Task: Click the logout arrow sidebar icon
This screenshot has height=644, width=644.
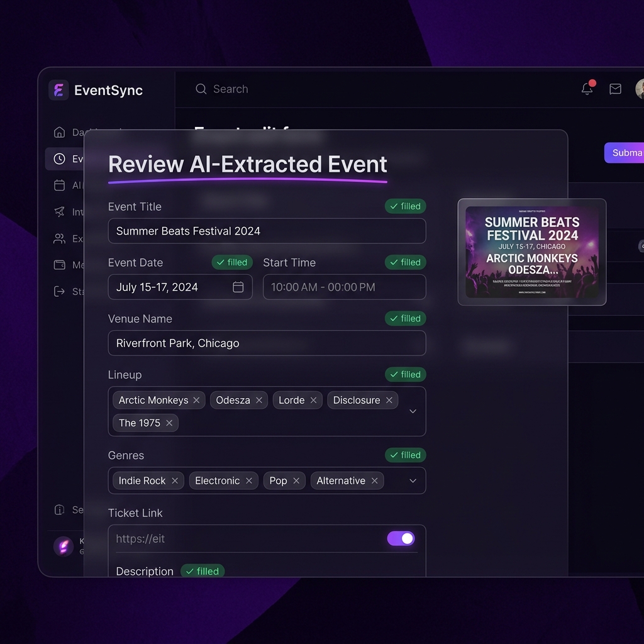Action: click(x=60, y=291)
